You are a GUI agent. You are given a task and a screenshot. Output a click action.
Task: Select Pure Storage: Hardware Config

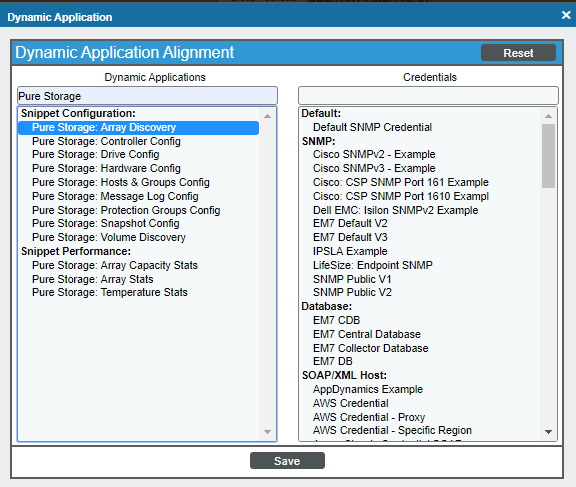[106, 169]
